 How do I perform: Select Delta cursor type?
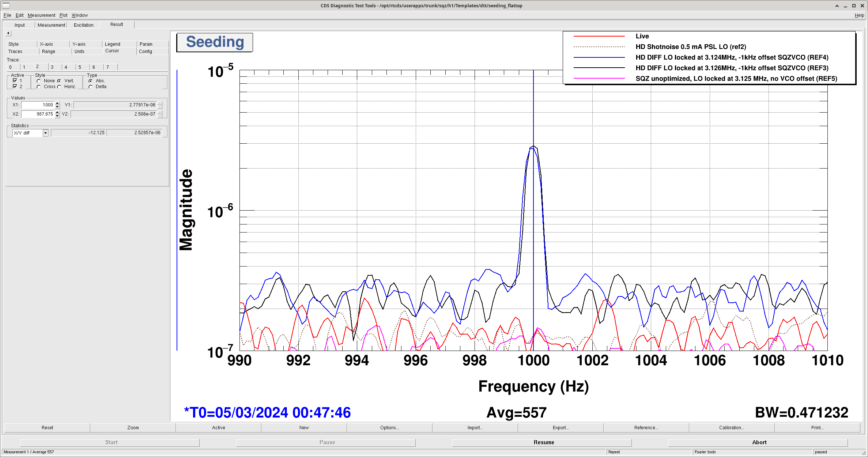[x=91, y=87]
